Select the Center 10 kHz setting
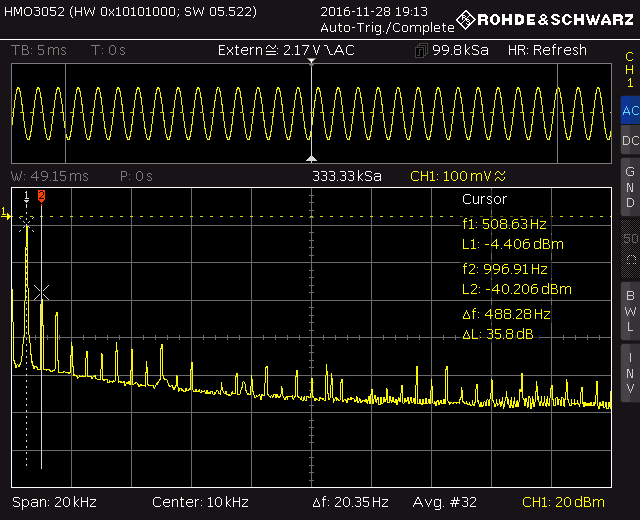This screenshot has height=520, width=640. tap(200, 502)
